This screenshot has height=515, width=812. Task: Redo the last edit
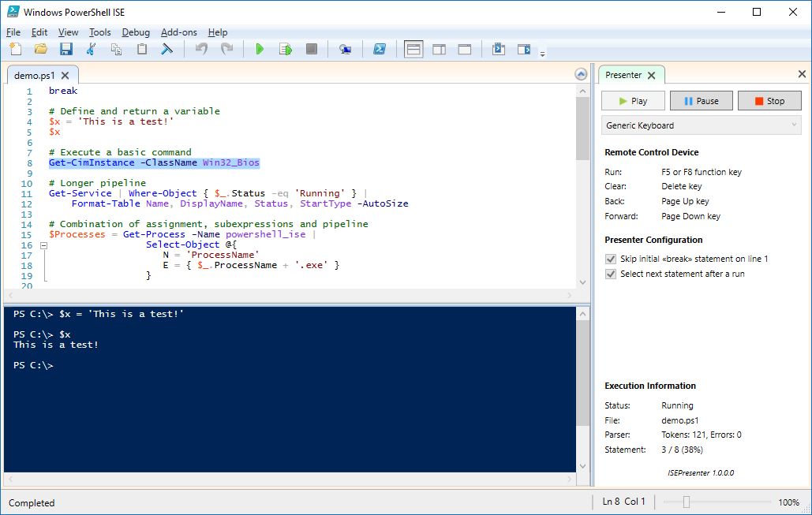[x=226, y=49]
